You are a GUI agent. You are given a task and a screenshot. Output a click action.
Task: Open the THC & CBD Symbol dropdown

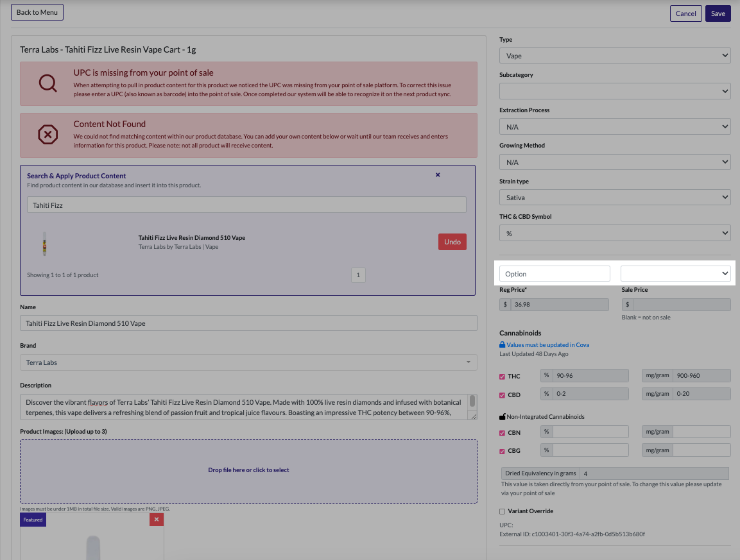click(x=615, y=233)
